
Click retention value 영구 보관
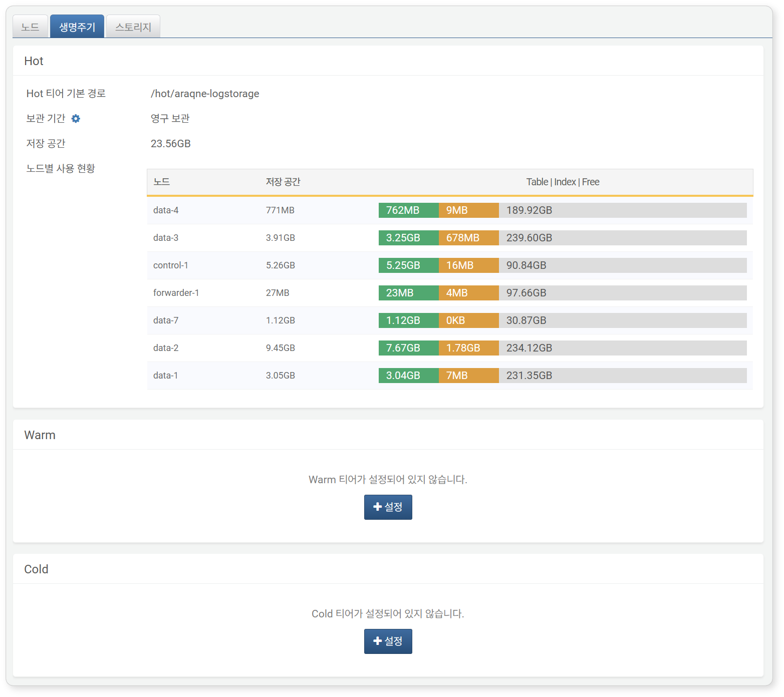coord(170,119)
